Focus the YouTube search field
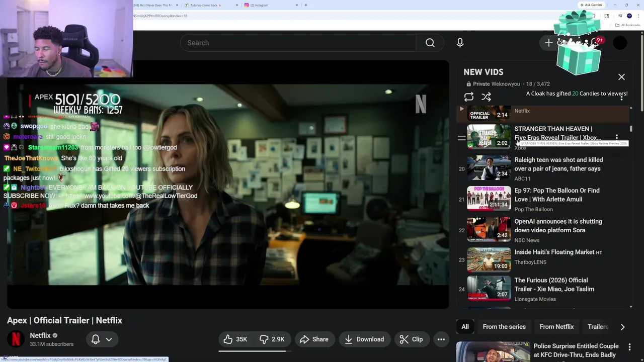Viewport: 644px width, 362px height. tap(298, 43)
